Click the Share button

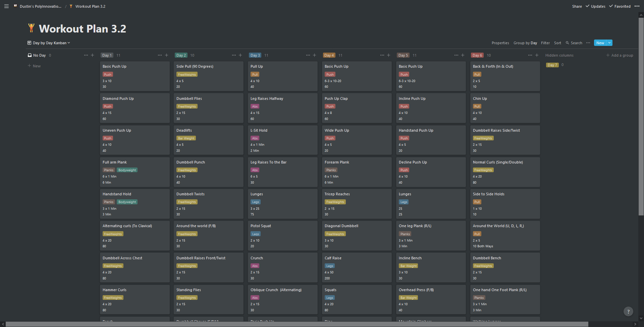pyautogui.click(x=577, y=6)
